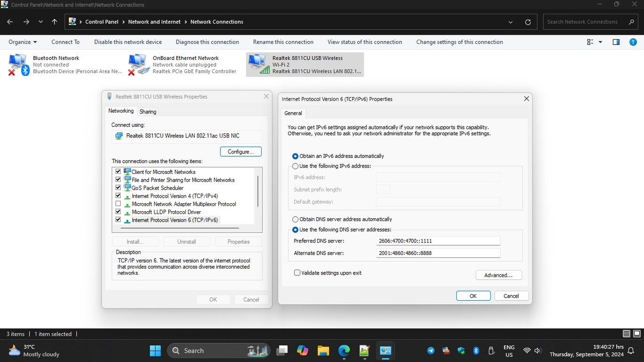Select the Internet Protocol Version 6 (TCP/IPv6) row
The width and height of the screenshot is (644, 362).
tap(171, 220)
